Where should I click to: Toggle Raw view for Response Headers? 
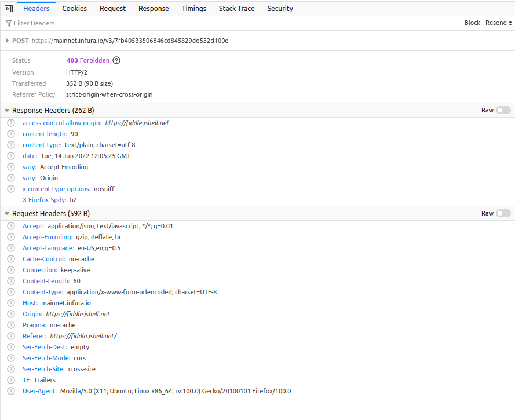pos(502,110)
